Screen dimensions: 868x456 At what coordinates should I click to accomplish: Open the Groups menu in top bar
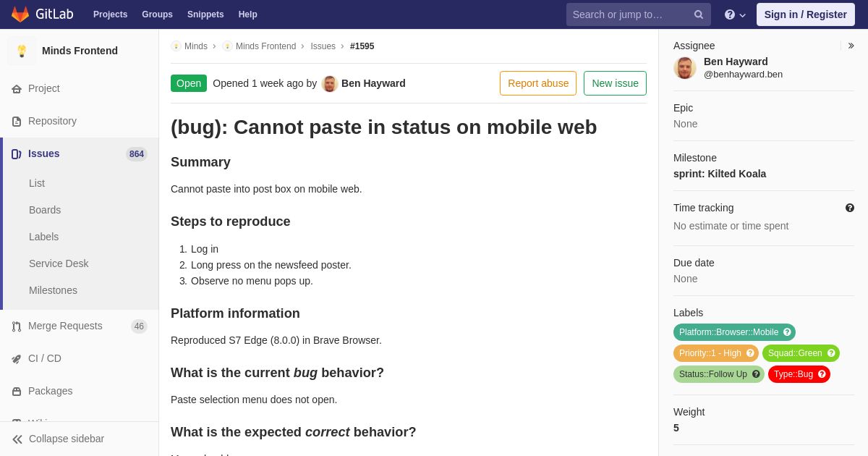pyautogui.click(x=157, y=14)
